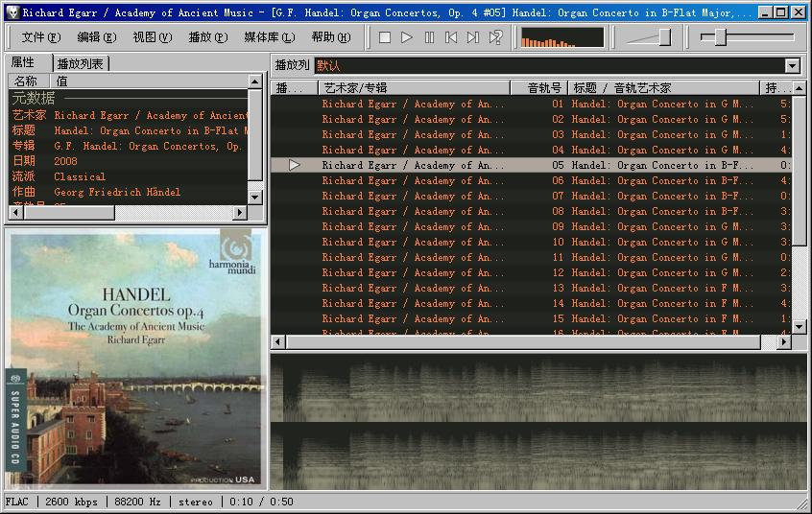This screenshot has height=514, width=812.
Task: Open the 帮助 menu
Action: (331, 37)
